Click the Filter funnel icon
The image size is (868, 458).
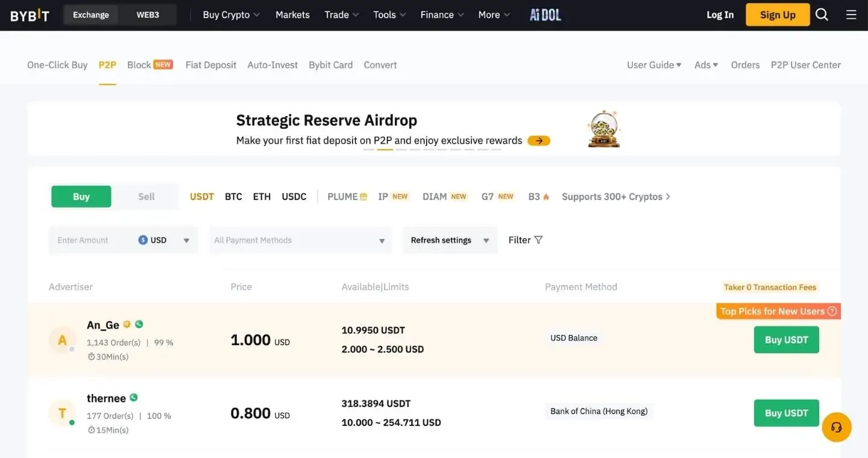[538, 240]
